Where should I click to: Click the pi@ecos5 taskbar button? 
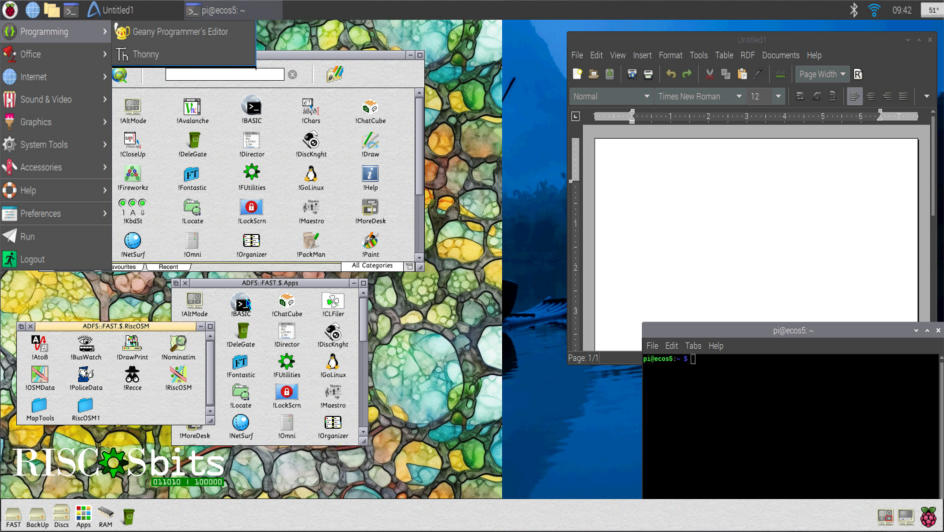pos(232,10)
